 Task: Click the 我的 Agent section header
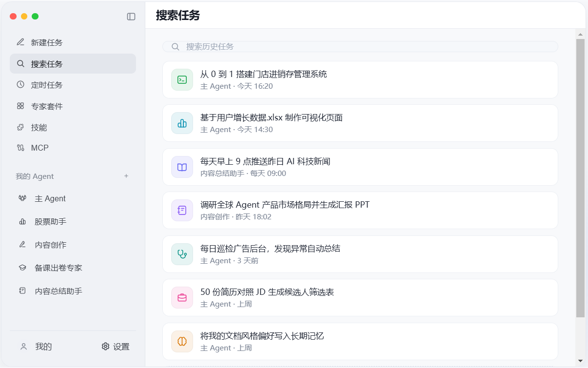point(35,176)
